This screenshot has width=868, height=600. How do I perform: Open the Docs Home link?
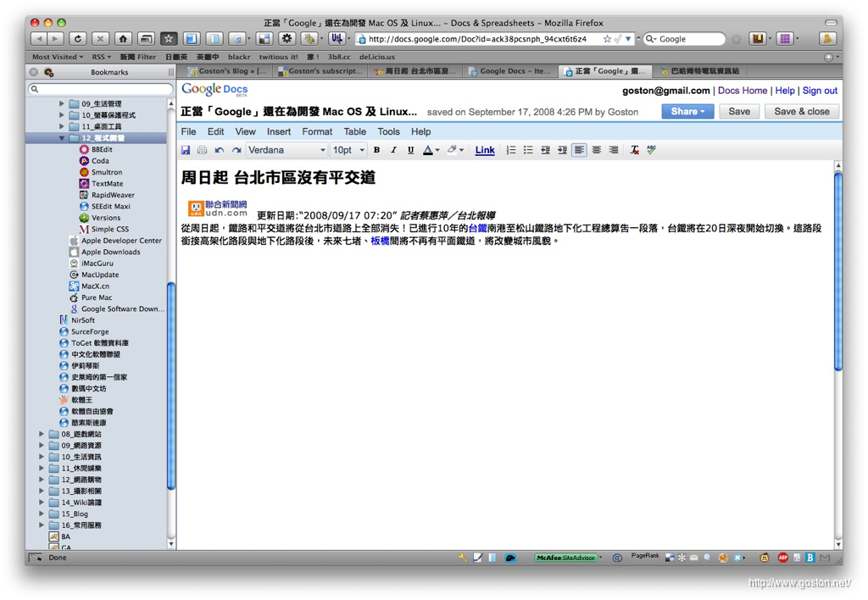click(x=743, y=91)
